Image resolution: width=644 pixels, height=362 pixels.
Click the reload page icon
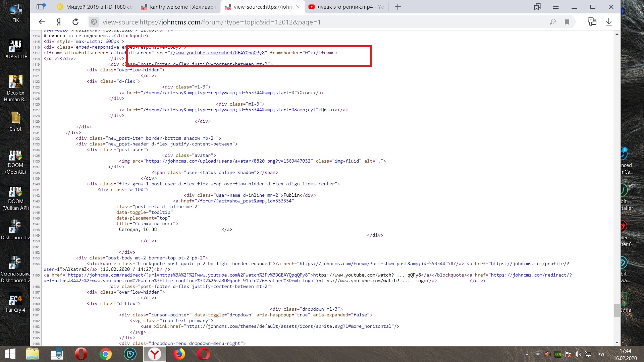(75, 22)
